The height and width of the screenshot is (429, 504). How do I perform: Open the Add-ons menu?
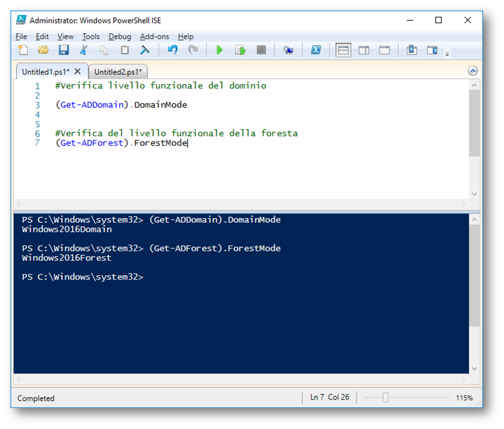click(x=154, y=36)
